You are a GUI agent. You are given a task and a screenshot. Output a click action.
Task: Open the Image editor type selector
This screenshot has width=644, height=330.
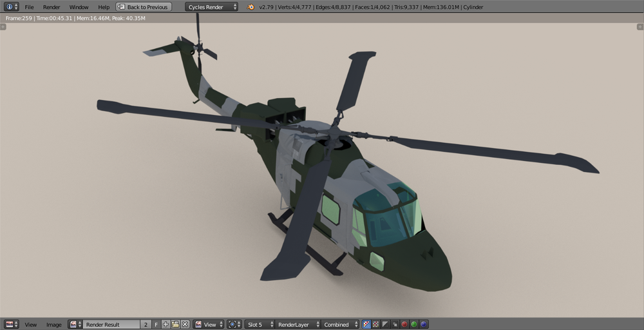(11, 324)
